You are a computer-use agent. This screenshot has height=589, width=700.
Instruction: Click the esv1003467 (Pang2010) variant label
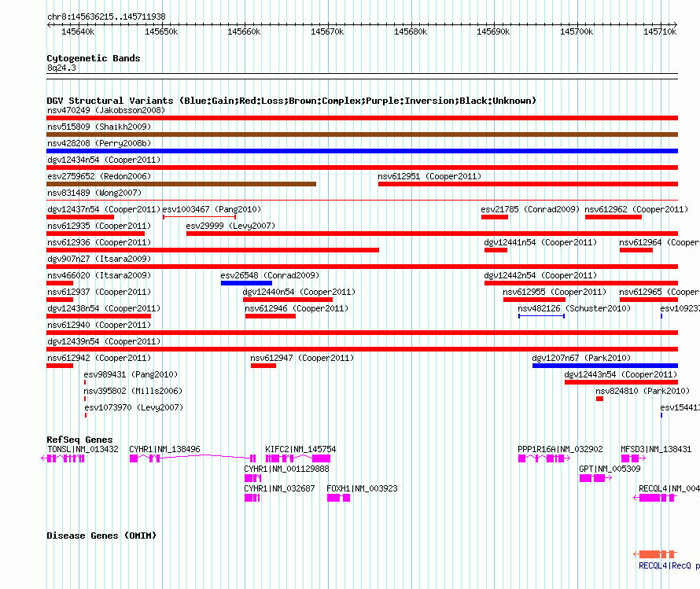point(212,209)
